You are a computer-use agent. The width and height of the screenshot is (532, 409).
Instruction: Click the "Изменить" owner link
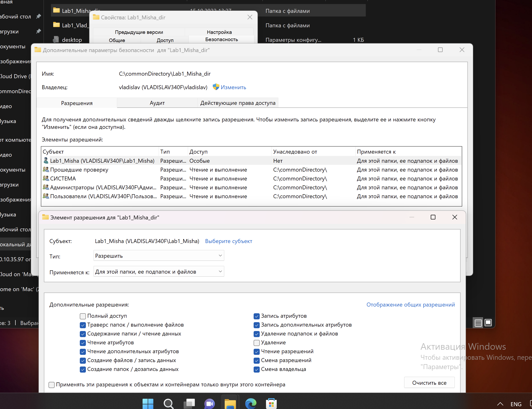(233, 87)
